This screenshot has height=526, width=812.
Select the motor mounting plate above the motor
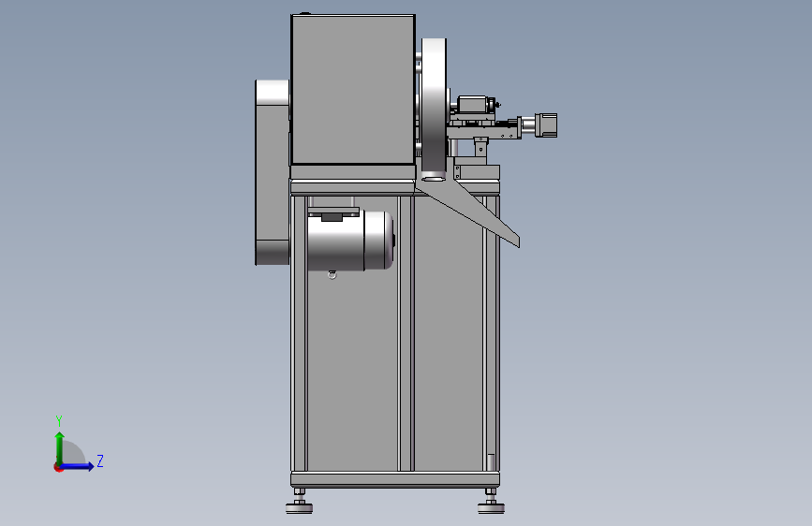click(x=333, y=212)
